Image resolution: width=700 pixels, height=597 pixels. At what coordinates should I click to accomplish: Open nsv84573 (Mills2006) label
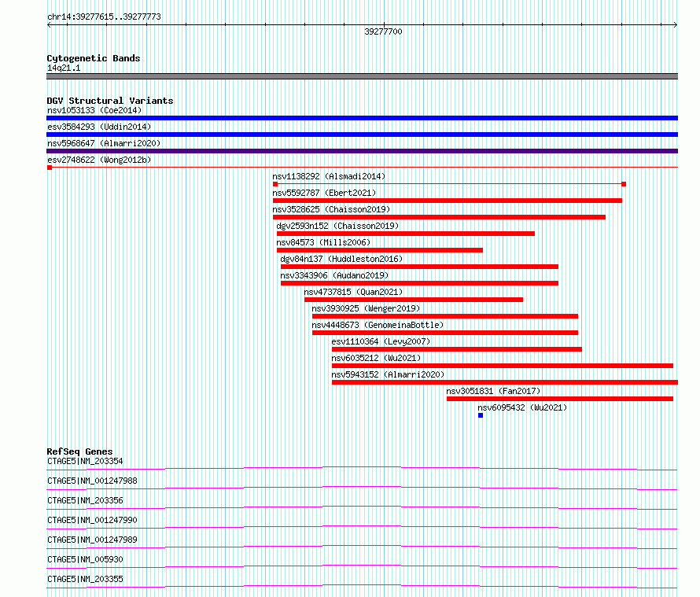324,242
